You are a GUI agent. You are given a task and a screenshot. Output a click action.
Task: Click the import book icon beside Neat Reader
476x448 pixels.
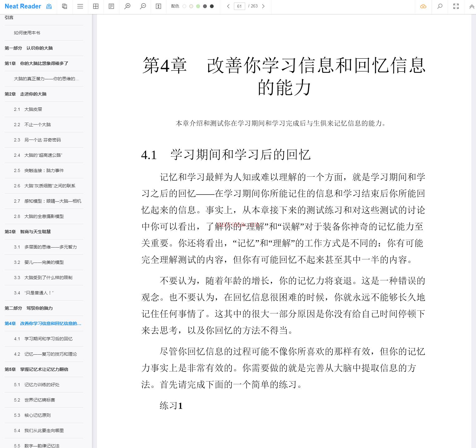pos(49,6)
